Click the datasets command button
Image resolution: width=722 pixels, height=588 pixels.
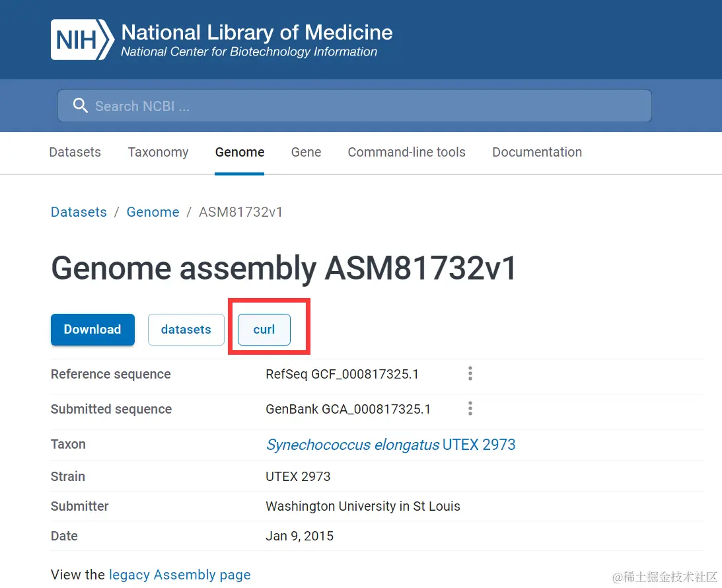186,329
